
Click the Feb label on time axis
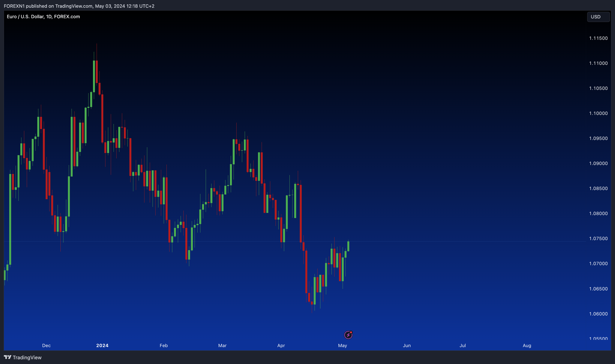[x=163, y=345]
